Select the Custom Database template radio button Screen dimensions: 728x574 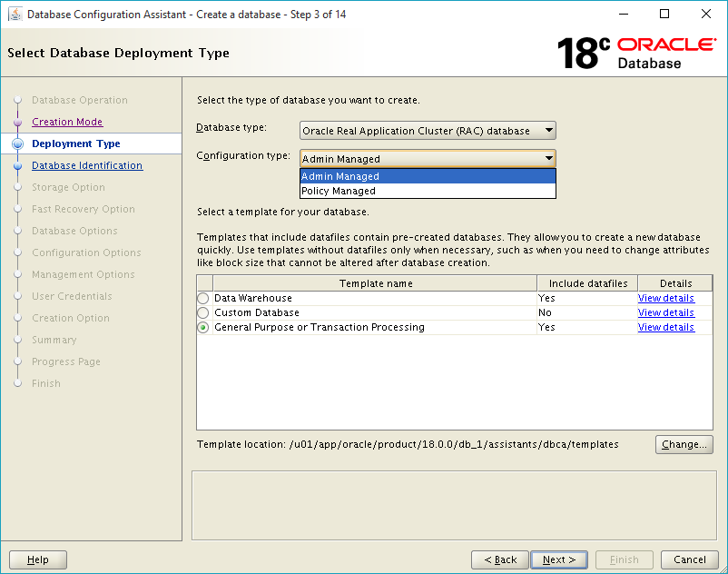tap(203, 312)
